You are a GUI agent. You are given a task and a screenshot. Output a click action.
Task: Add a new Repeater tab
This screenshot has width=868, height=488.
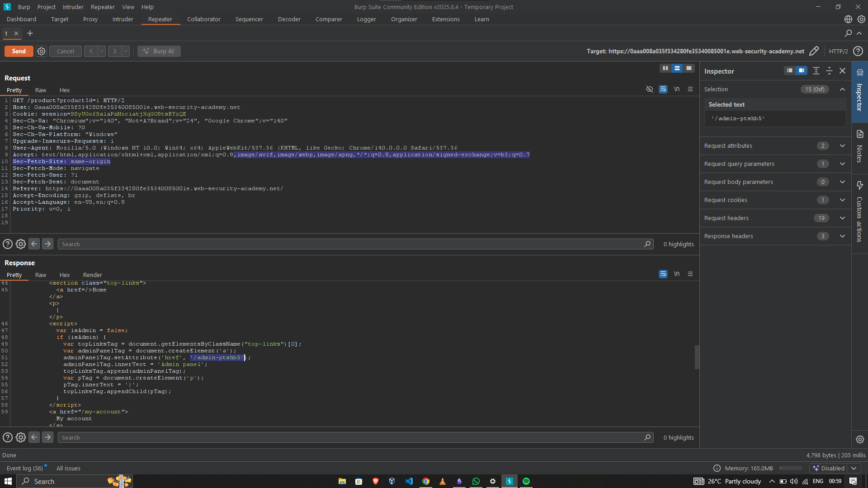30,33
